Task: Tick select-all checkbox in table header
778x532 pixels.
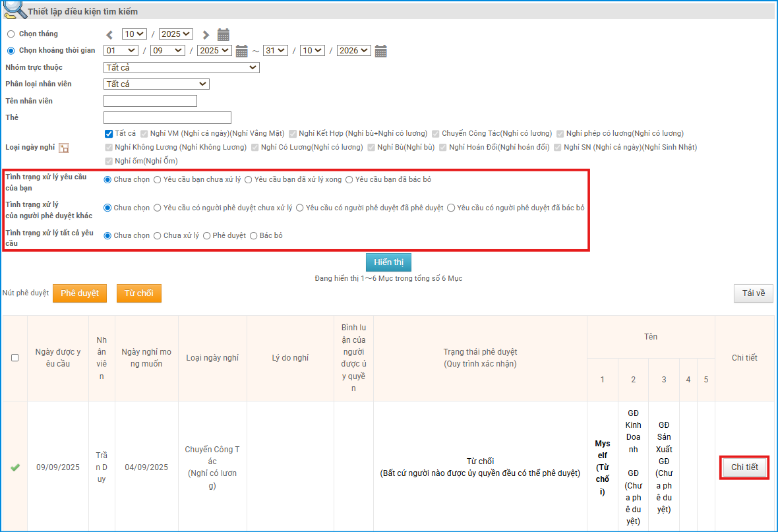Action: (15, 358)
